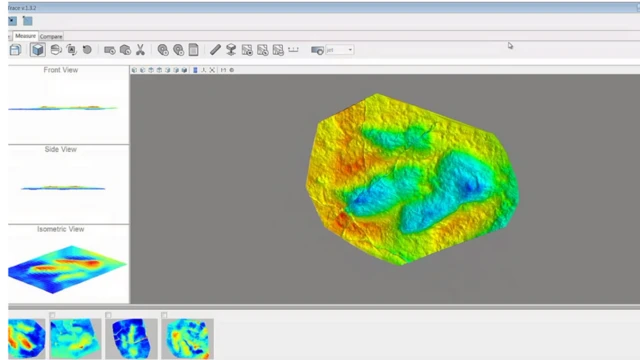Open the jet colormap dropdown
640x360 pixels.
pyautogui.click(x=340, y=50)
